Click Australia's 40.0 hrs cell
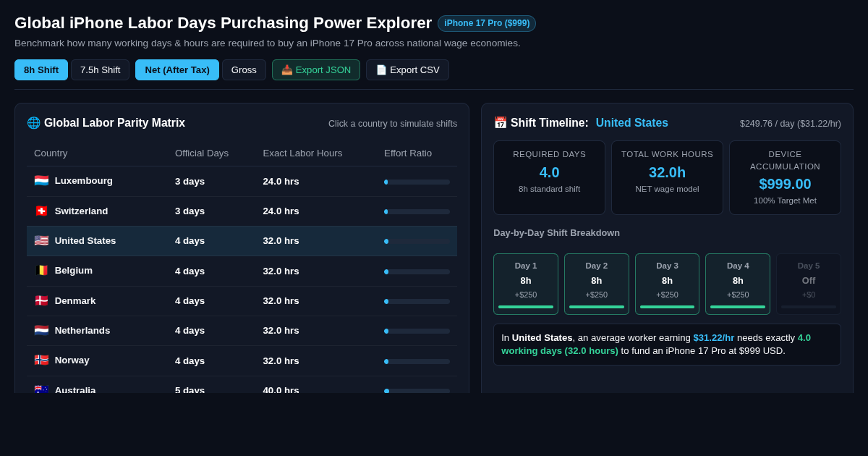This screenshot has height=456, width=868. click(x=281, y=389)
